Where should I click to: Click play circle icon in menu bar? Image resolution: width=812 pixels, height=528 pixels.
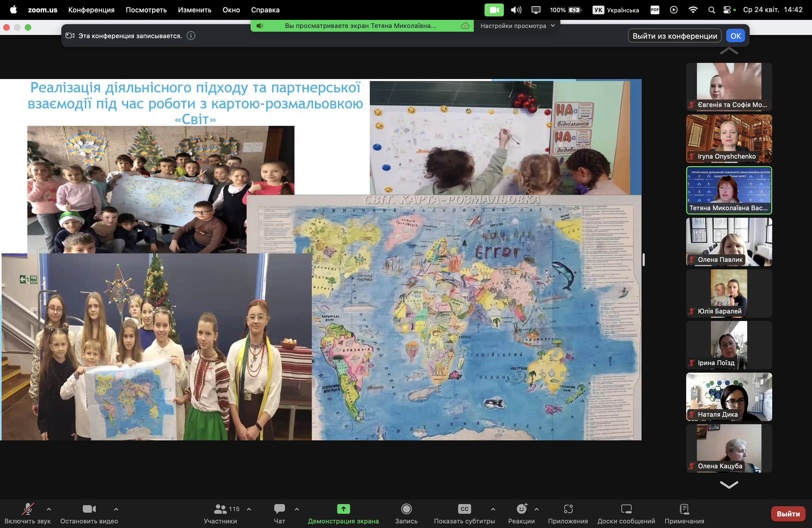[674, 10]
